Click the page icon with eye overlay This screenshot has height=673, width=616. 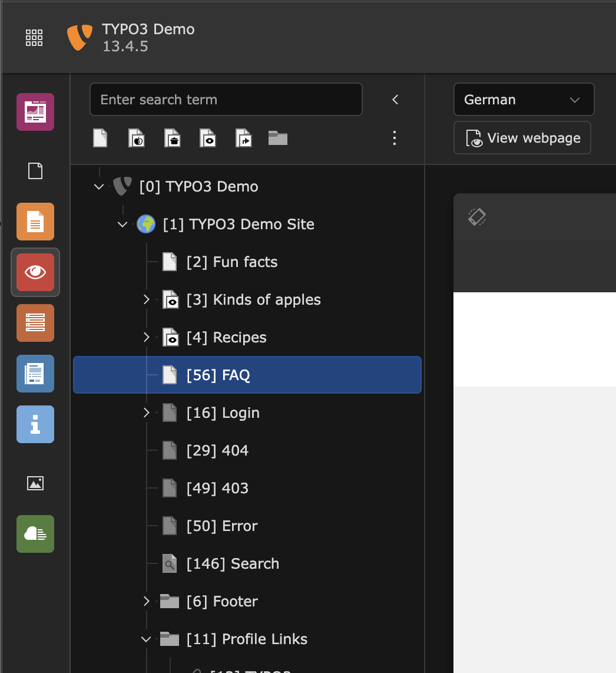pos(208,138)
